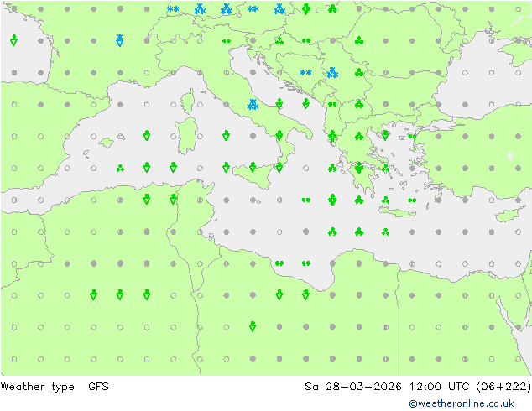Screen dimensions: 532x411
Task: Click the blue snow symbol in central Italy
Action: (253, 105)
